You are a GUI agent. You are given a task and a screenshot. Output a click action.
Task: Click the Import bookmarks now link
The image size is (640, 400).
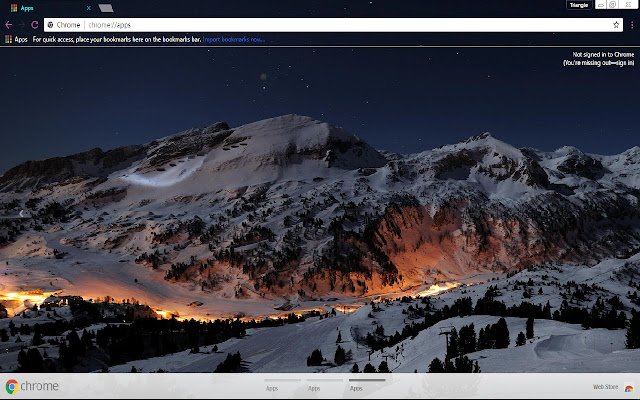click(234, 39)
